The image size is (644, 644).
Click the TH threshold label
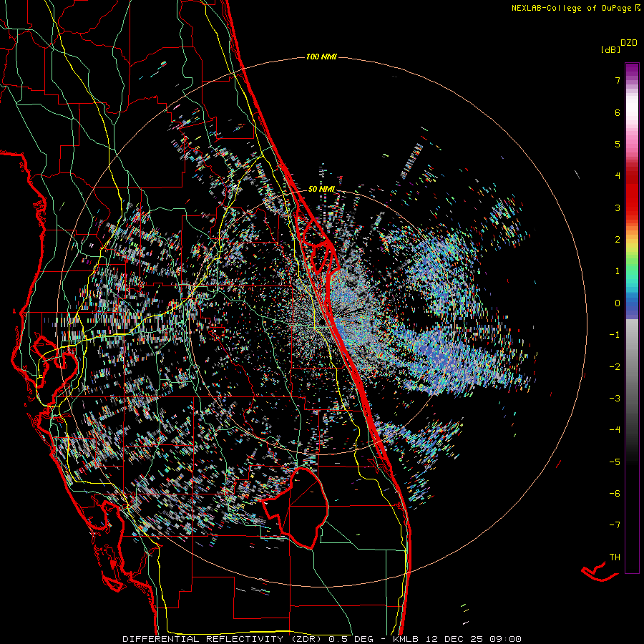(615, 557)
